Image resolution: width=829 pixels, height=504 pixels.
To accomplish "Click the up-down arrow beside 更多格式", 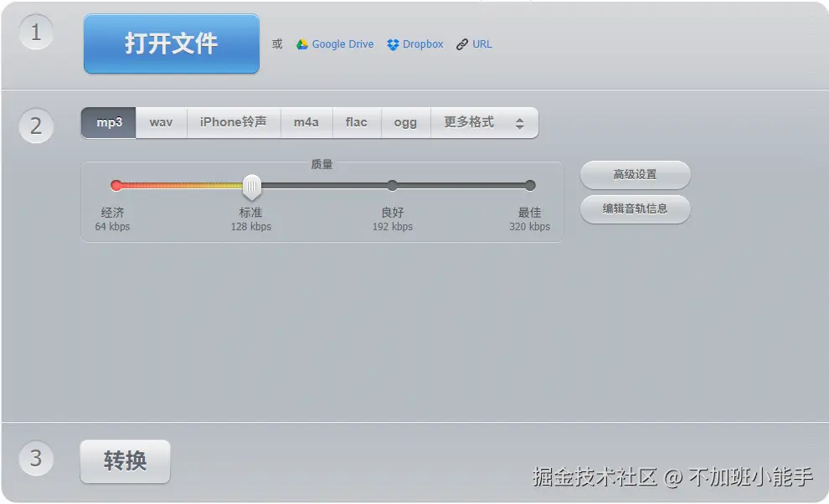I will pyautogui.click(x=520, y=124).
